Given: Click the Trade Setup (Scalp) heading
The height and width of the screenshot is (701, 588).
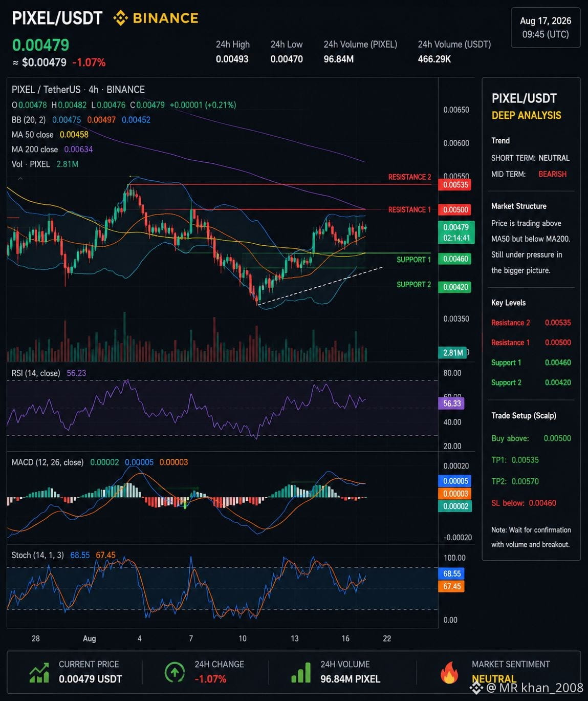Looking at the screenshot, I should (524, 416).
